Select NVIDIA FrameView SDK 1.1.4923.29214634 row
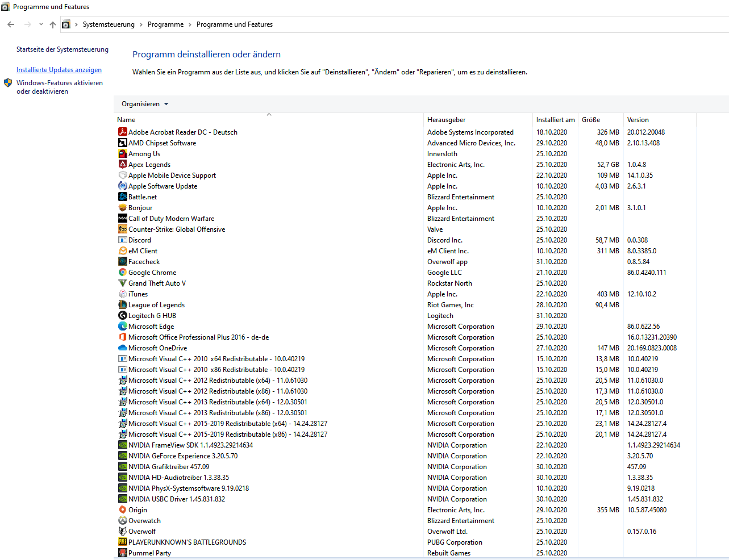The height and width of the screenshot is (560, 729). point(406,445)
